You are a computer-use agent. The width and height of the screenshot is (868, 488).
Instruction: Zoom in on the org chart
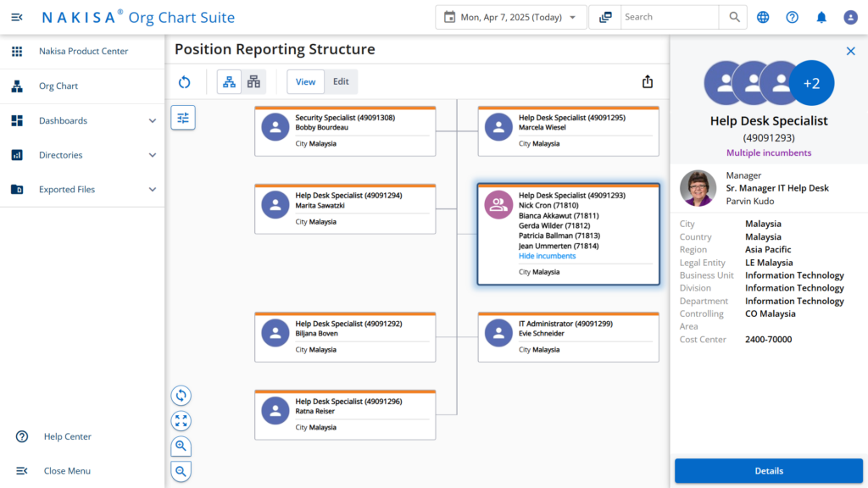[x=181, y=446]
